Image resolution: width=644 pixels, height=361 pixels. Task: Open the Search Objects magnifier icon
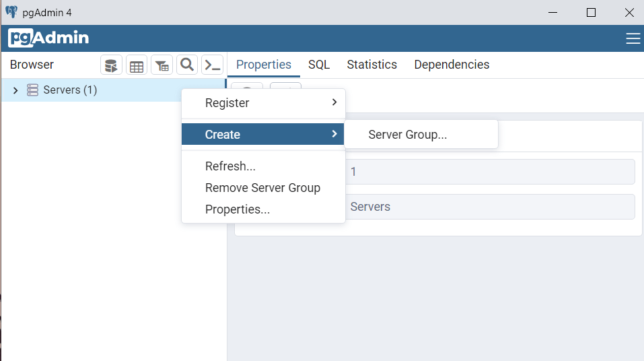[x=187, y=65]
